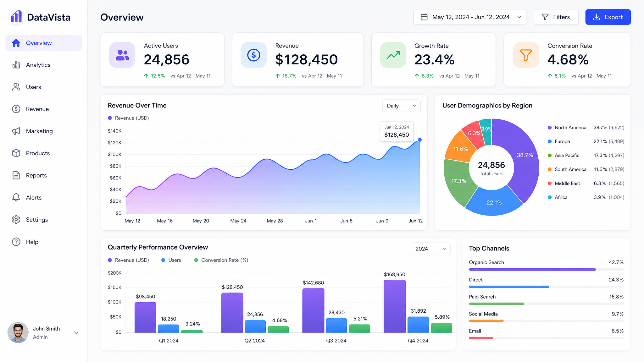This screenshot has height=362, width=644.
Task: Open the Reports page
Action: click(x=43, y=175)
